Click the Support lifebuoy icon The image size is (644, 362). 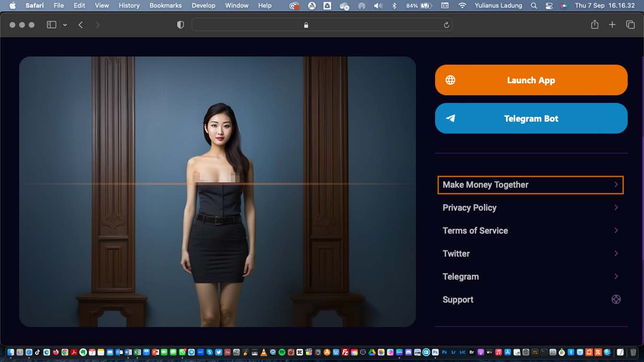tap(616, 299)
